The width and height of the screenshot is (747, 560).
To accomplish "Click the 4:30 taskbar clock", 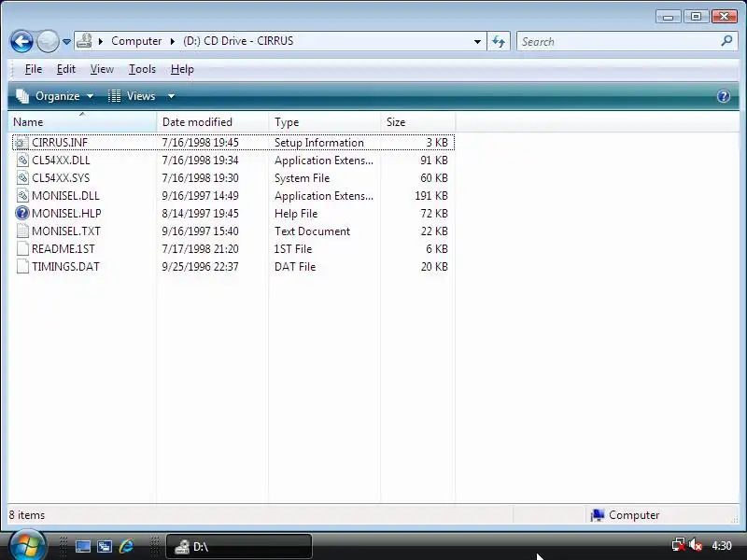I will pos(721,545).
